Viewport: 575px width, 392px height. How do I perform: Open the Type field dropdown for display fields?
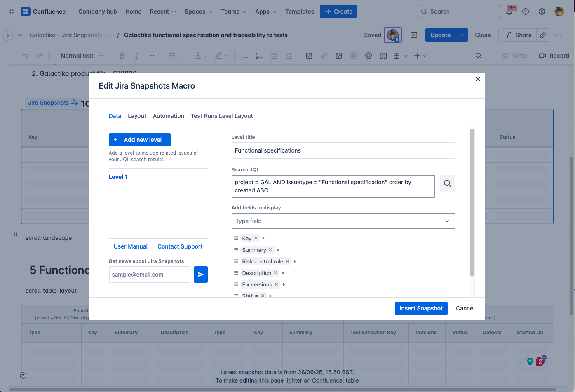coord(343,221)
